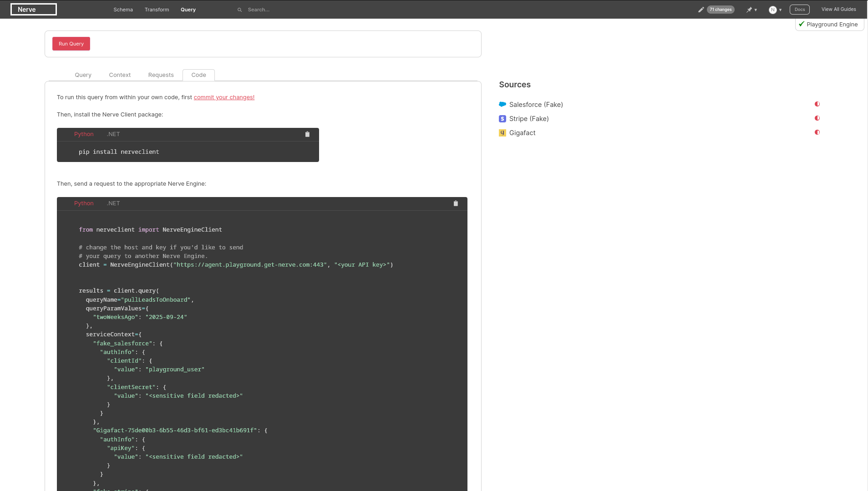Click the Stripe (Fake) source icon
This screenshot has width=868, height=491.
(503, 119)
